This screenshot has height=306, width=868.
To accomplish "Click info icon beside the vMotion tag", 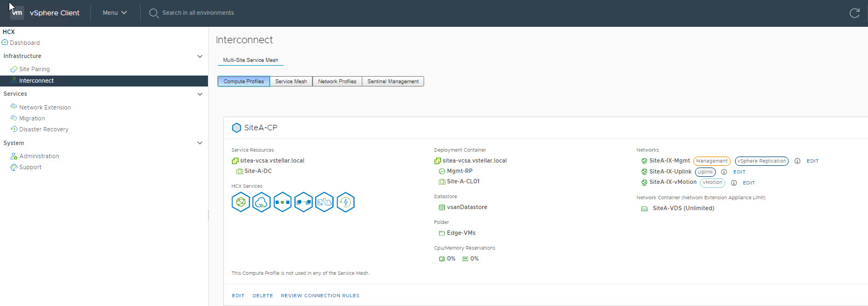I will [734, 183].
